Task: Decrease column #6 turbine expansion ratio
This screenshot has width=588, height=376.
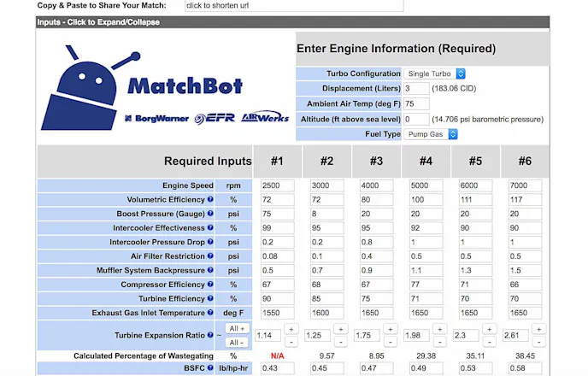Action: [538, 343]
